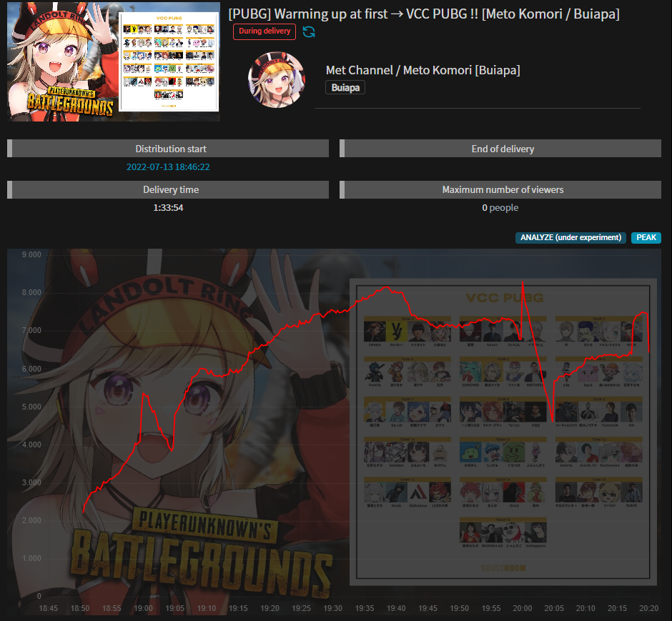Click the viewer graph spike at 20:00
This screenshot has width=672, height=621.
(523, 283)
